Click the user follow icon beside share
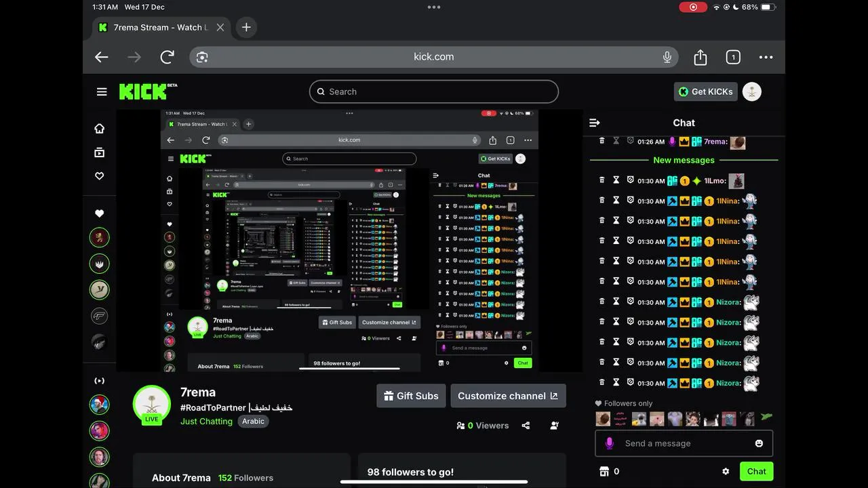The height and width of the screenshot is (488, 868). click(x=555, y=426)
